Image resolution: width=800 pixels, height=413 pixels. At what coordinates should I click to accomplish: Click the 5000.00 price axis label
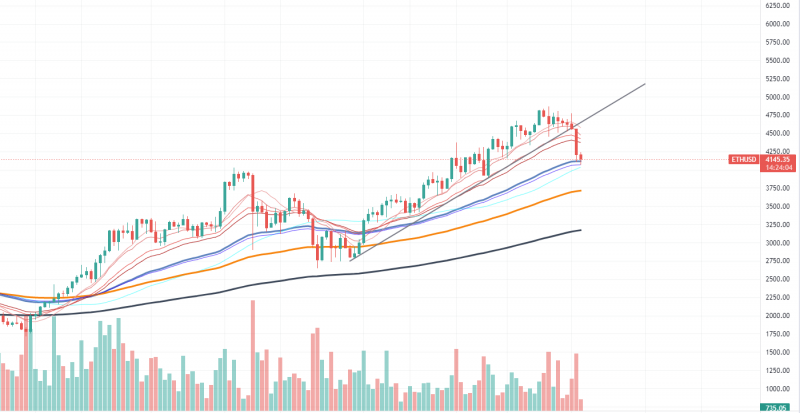coord(777,97)
